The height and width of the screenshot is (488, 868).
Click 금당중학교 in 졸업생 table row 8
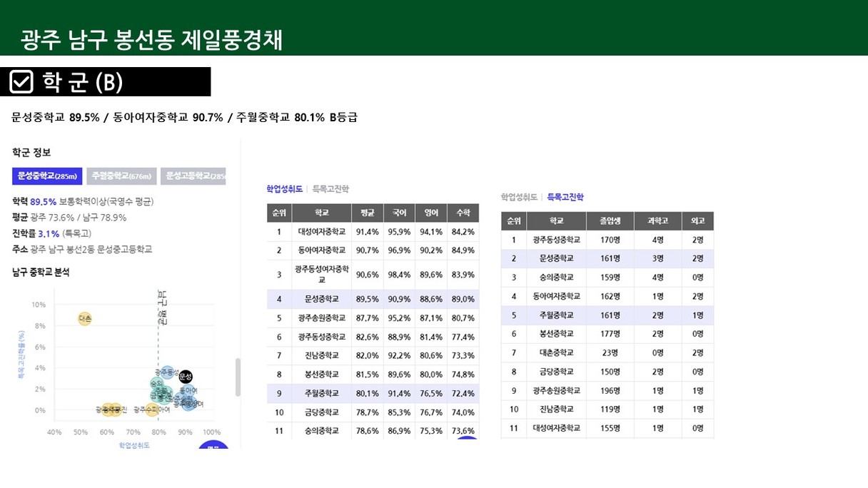[x=556, y=372]
